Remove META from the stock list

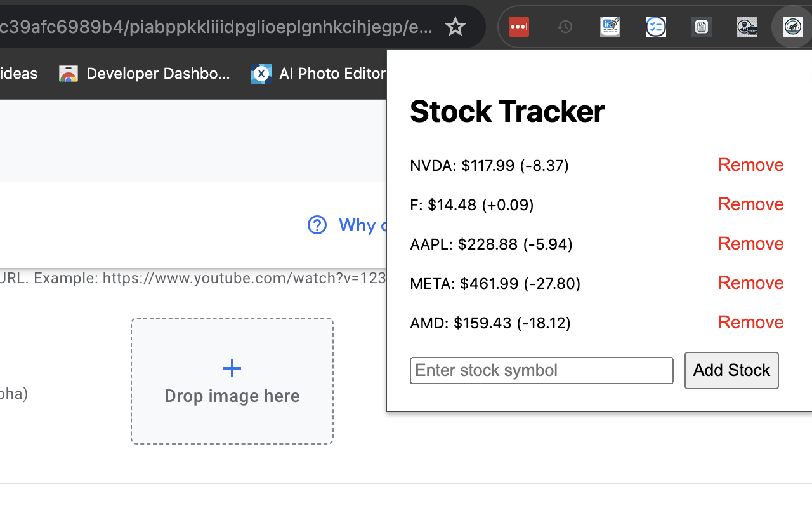[x=750, y=283]
